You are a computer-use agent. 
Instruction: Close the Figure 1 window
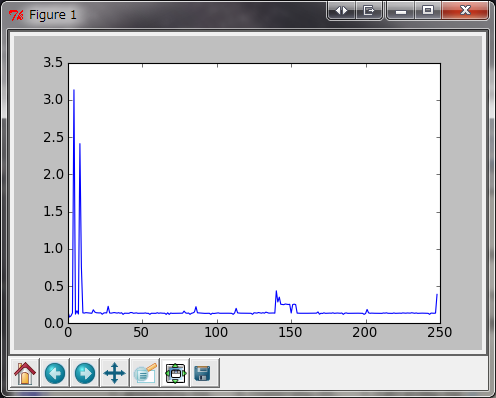(x=465, y=11)
